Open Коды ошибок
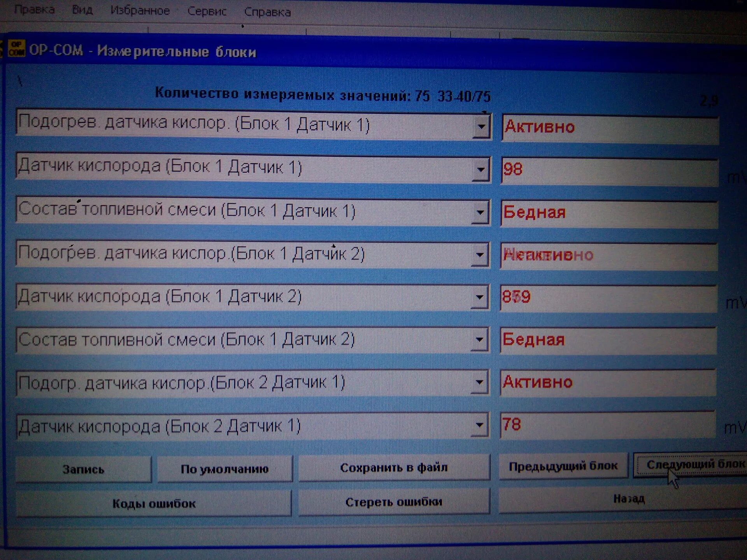 click(154, 504)
